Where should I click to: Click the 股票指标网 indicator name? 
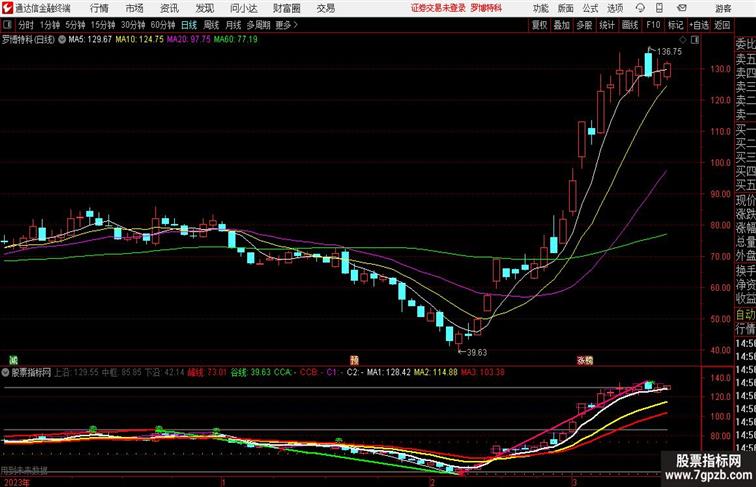[31, 372]
